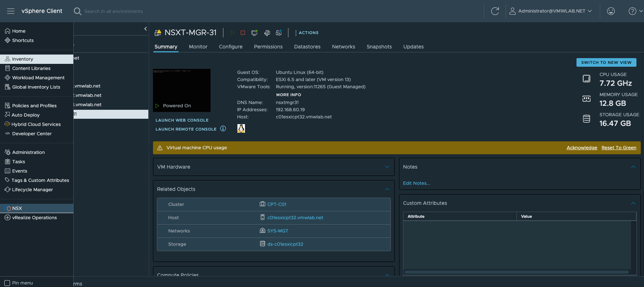Click the Lifecycle Manager icon
This screenshot has width=644, height=287.
point(7,189)
